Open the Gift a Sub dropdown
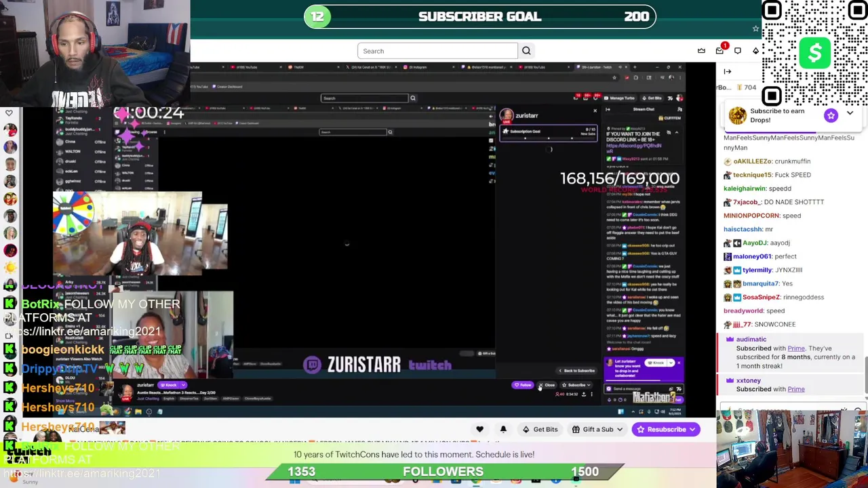This screenshot has height=488, width=868. click(597, 429)
